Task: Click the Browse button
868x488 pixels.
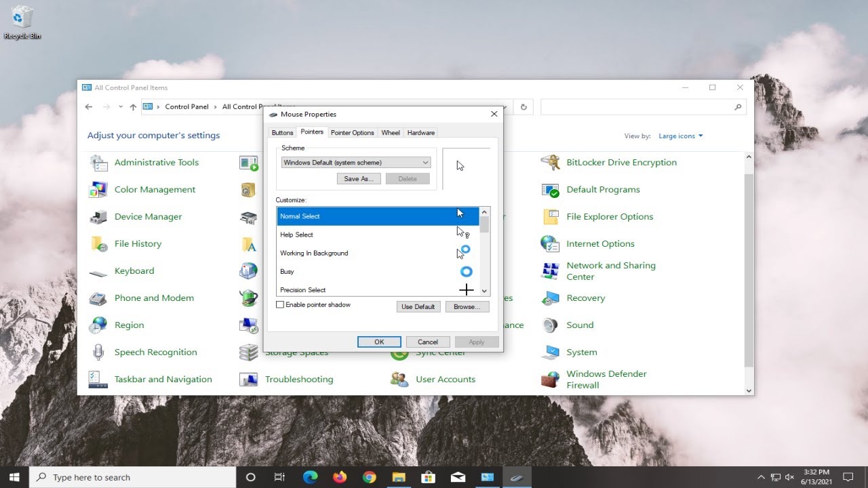Action: tap(467, 307)
